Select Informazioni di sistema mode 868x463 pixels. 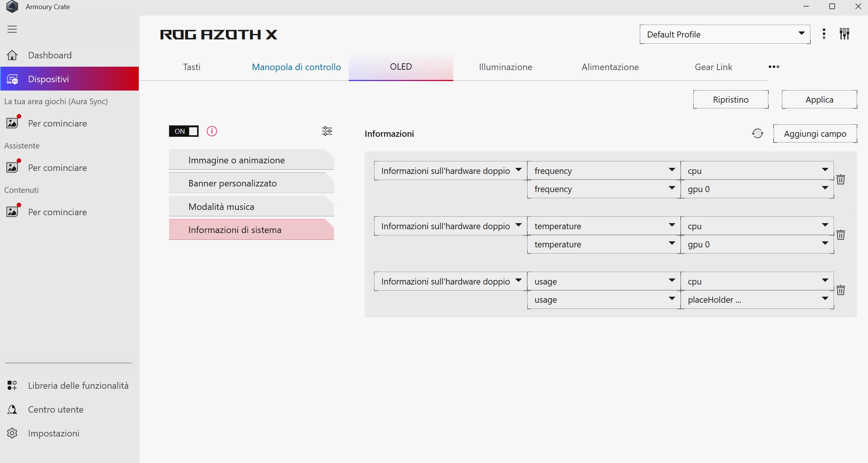pos(251,230)
